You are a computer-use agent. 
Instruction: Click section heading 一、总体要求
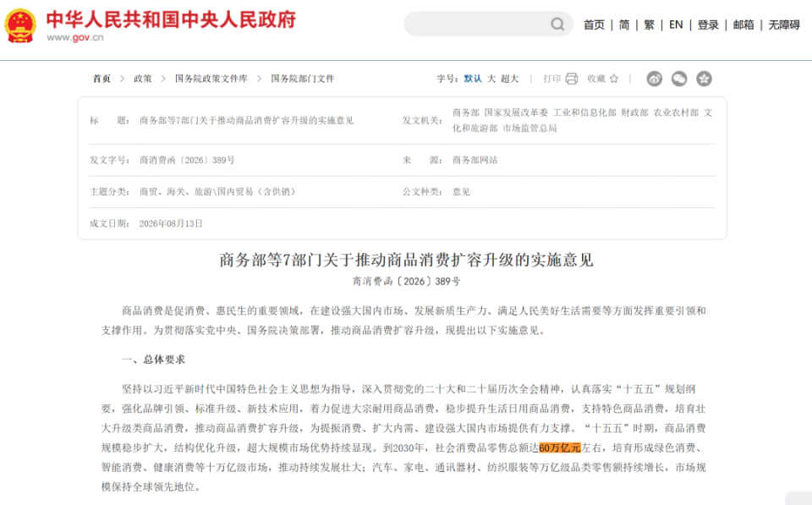point(153,360)
